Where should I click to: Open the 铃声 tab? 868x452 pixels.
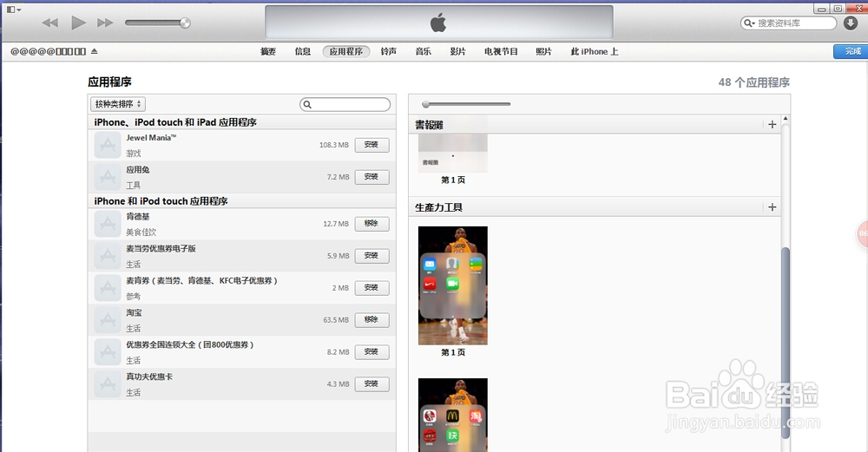pos(389,51)
